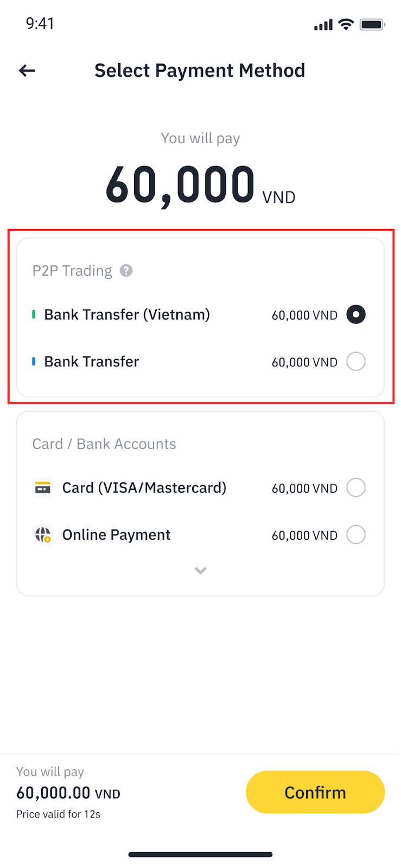Screen dimensions: 401x868
Task: Click the globe icon beside Online Payment
Action: (x=43, y=535)
